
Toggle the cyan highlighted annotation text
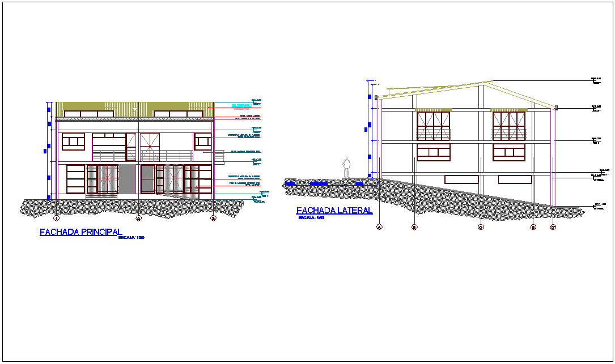pos(241,105)
